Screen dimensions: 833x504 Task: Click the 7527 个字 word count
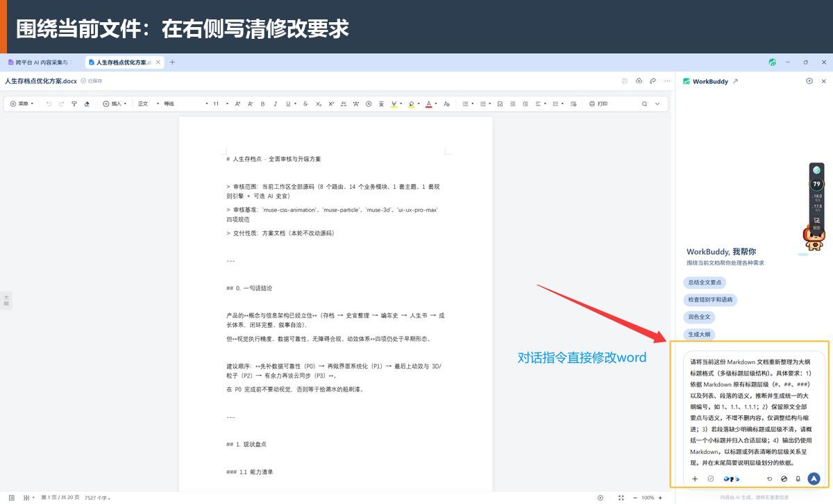click(x=98, y=498)
